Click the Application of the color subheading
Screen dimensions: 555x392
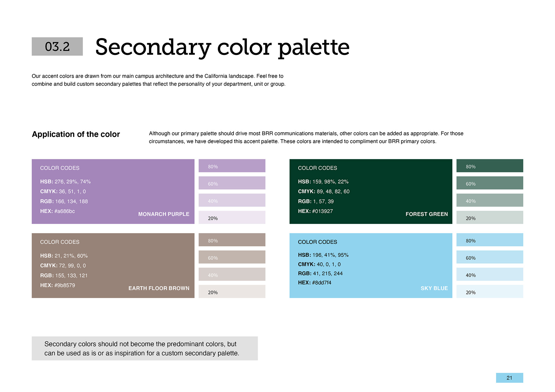[x=76, y=134]
